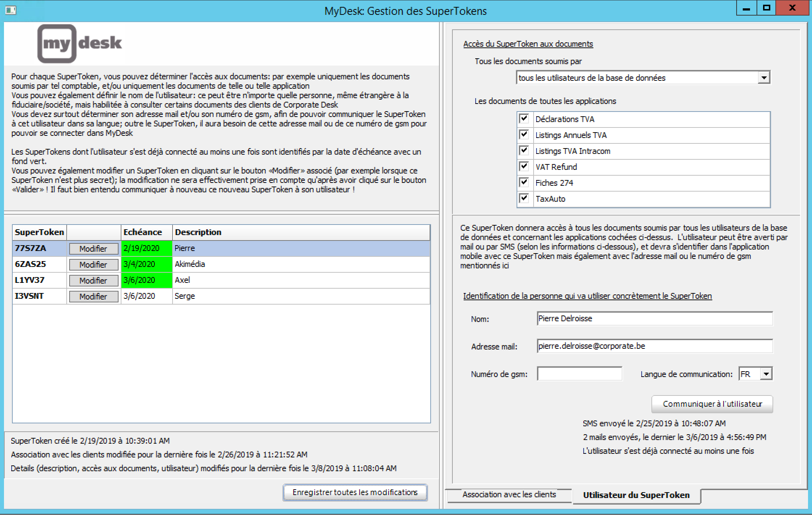Click the Fiches 274 label
The image size is (812, 515).
point(554,183)
